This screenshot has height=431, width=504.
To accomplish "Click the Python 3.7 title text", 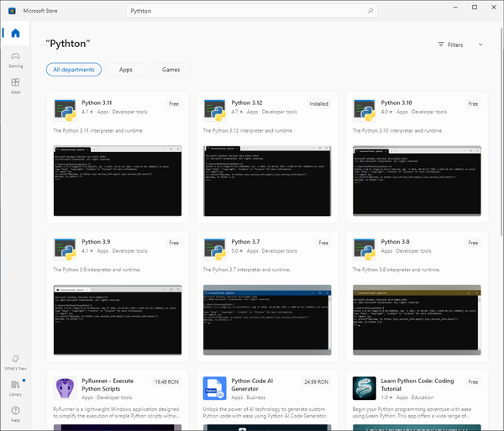I will 245,242.
